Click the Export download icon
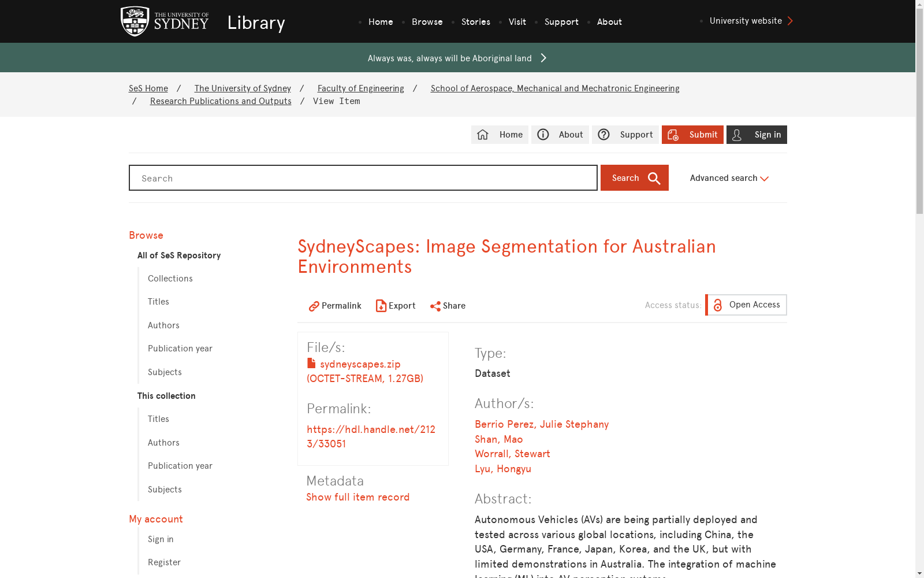Viewport: 924px width, 578px height. [381, 306]
